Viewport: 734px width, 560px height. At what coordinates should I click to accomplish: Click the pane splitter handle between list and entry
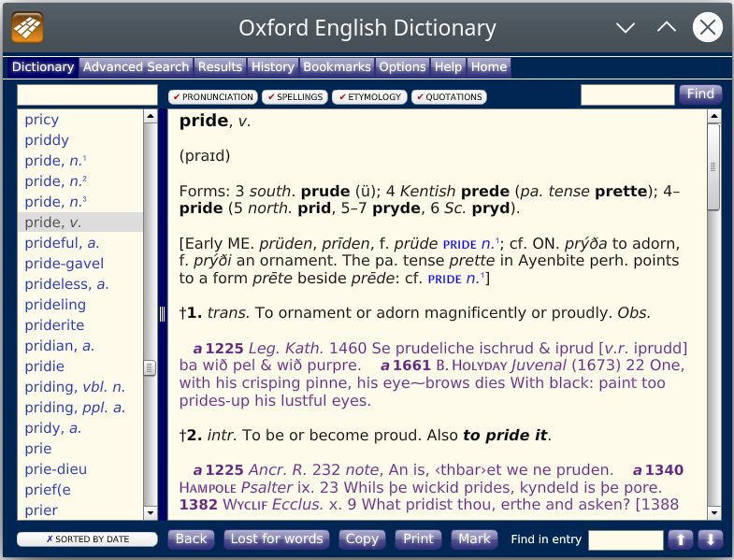[x=162, y=314]
